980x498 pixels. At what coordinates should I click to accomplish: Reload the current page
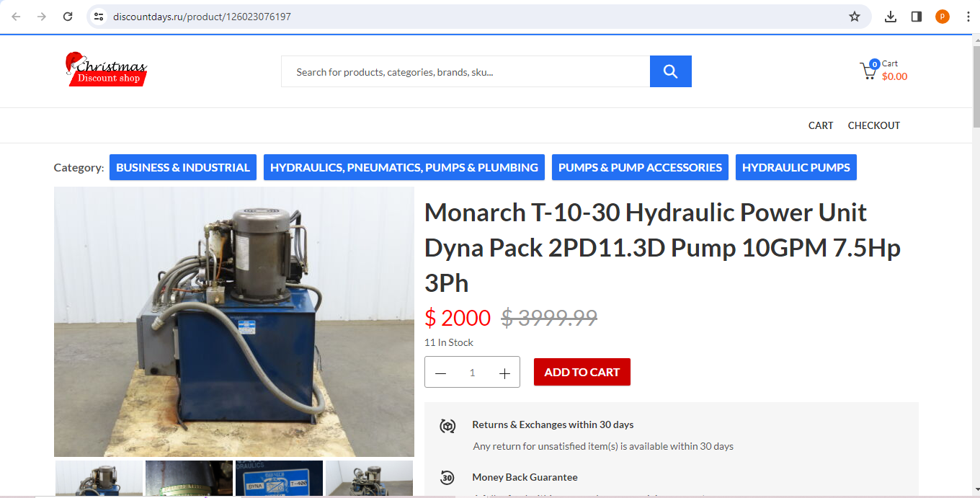point(68,17)
